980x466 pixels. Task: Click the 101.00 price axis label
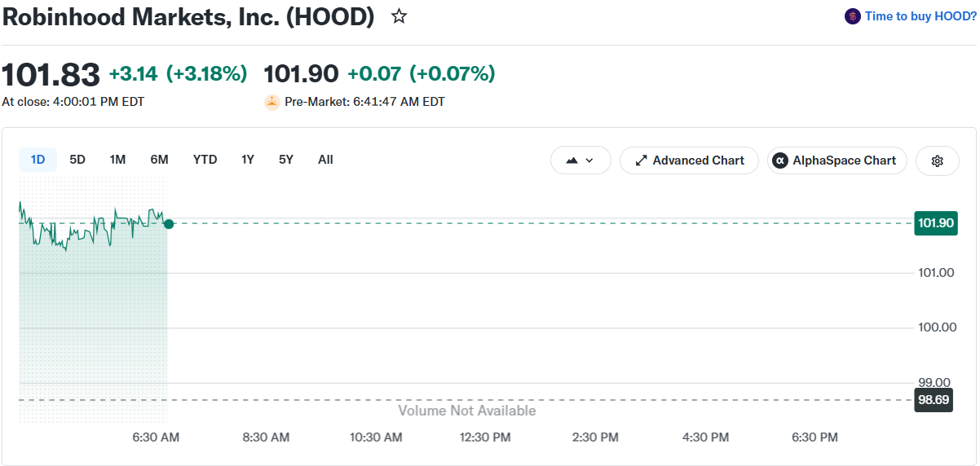938,272
